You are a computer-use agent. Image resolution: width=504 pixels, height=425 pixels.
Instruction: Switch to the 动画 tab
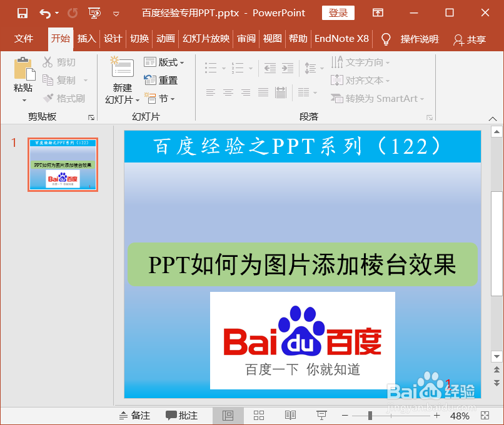click(165, 39)
